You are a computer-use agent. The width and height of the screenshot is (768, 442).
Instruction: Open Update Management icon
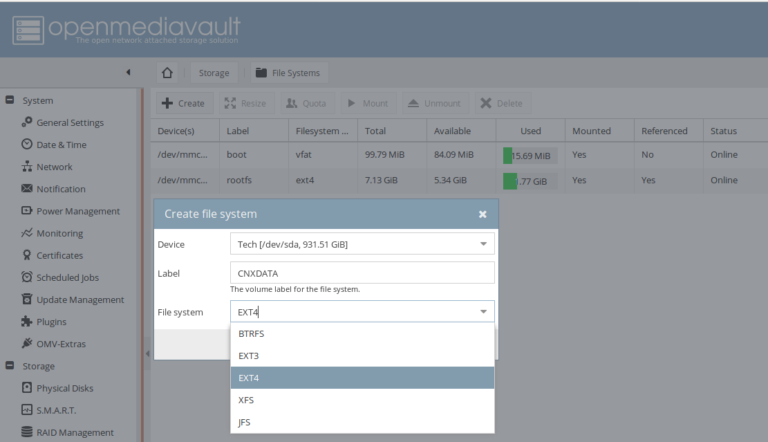coord(27,299)
